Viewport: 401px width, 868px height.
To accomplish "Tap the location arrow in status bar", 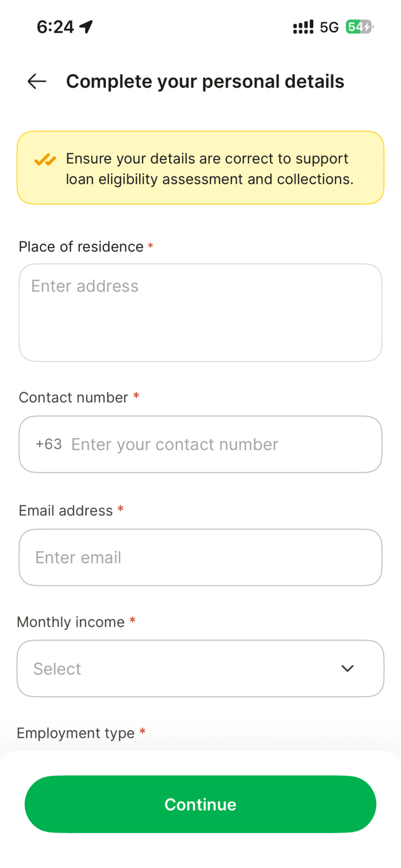I will pos(86,27).
